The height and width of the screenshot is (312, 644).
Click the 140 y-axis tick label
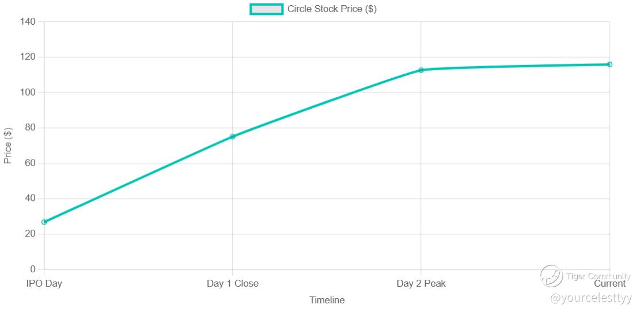pyautogui.click(x=28, y=22)
